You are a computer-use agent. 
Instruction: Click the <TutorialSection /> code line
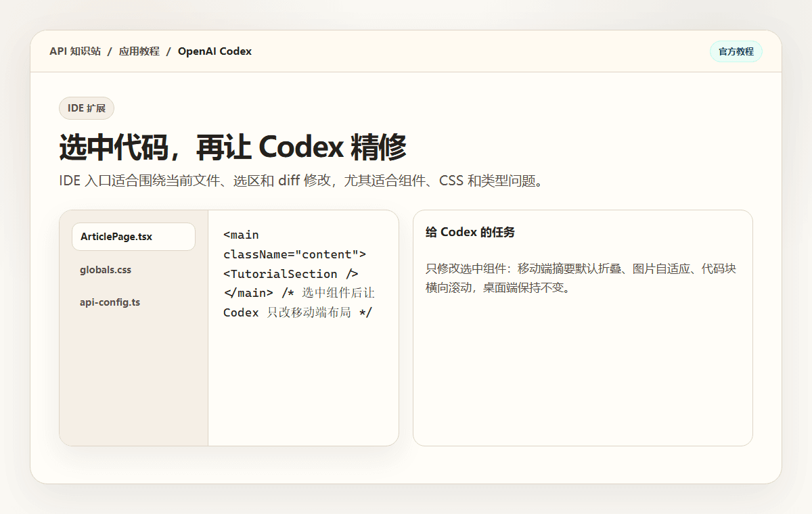pyautogui.click(x=291, y=274)
